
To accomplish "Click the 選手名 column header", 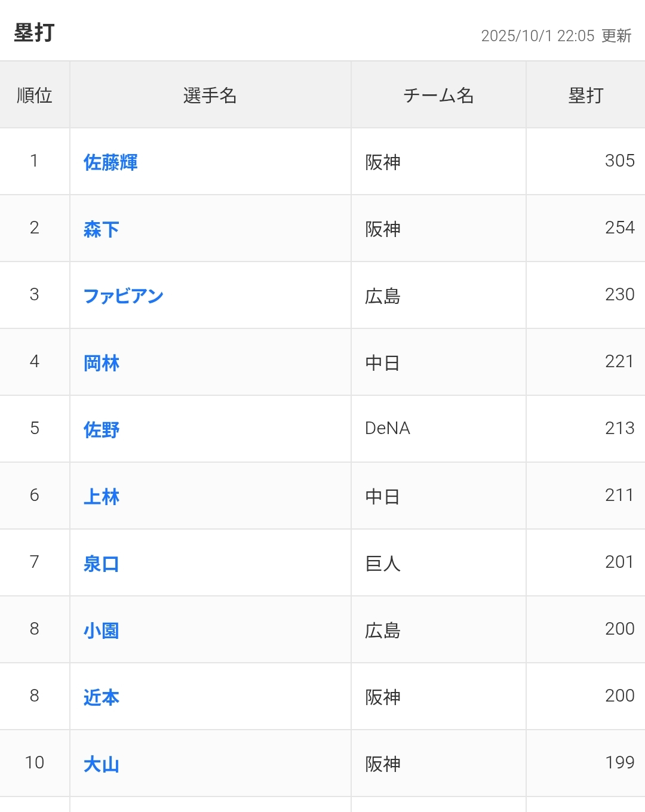I will pos(210,96).
